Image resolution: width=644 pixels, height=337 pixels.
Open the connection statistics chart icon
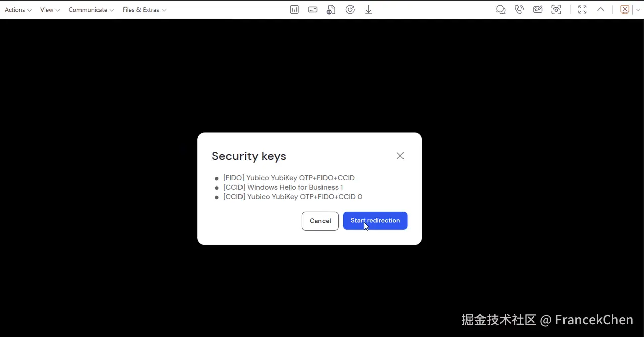pyautogui.click(x=294, y=10)
